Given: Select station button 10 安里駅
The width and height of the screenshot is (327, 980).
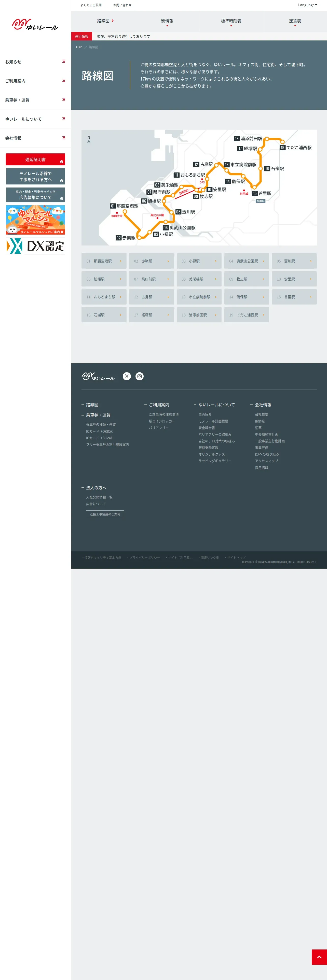Looking at the screenshot, I should pos(294,279).
